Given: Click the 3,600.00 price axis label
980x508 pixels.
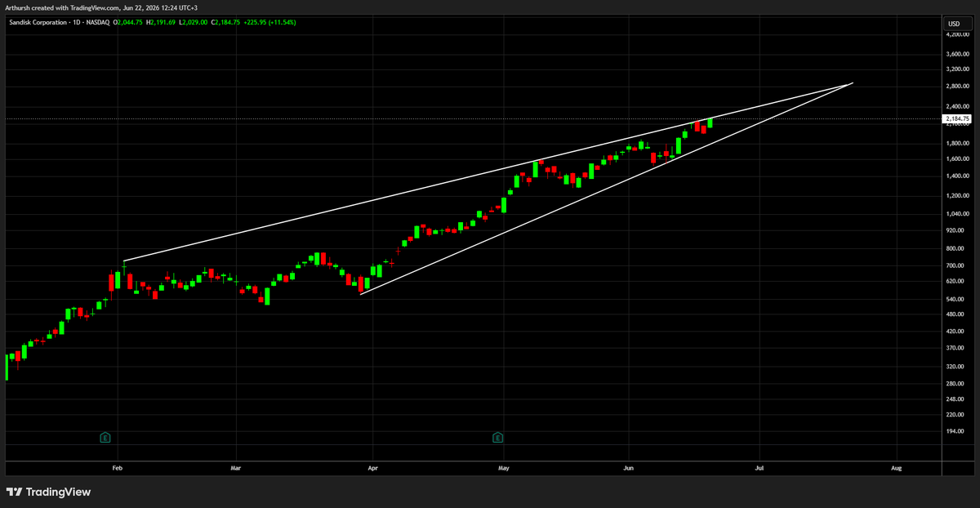Looking at the screenshot, I should (958, 54).
